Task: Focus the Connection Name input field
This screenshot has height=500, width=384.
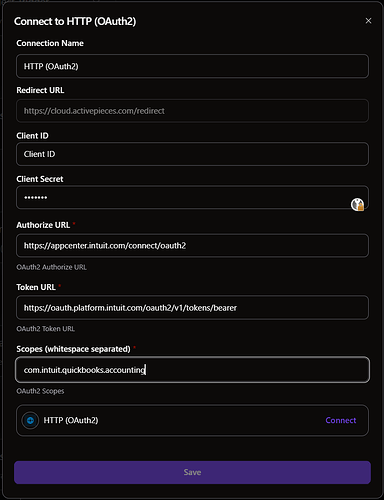Action: pos(192,66)
